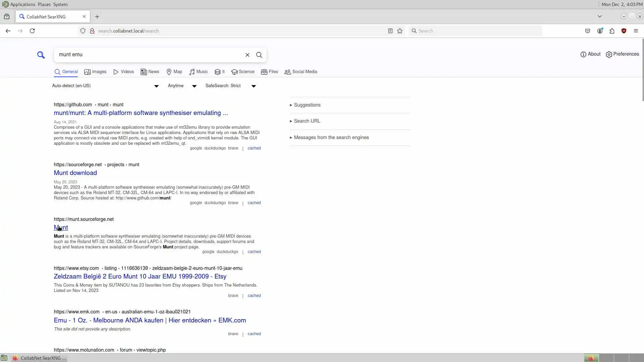
Task: Open Preferences gear
Action: coord(622,54)
